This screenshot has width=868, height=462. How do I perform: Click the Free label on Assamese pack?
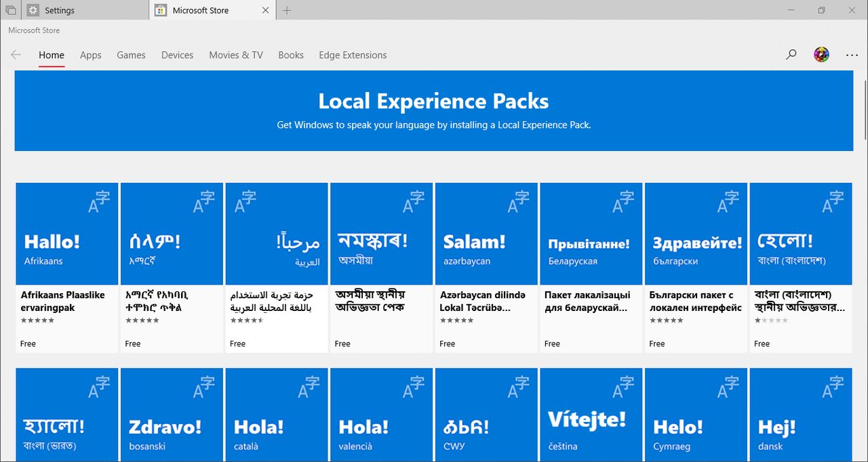click(342, 343)
